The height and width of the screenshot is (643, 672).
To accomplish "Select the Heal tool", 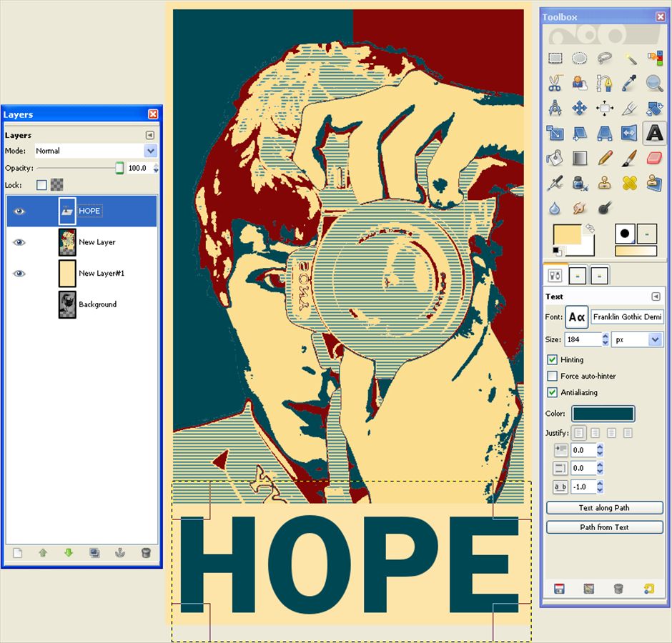I will [x=630, y=184].
